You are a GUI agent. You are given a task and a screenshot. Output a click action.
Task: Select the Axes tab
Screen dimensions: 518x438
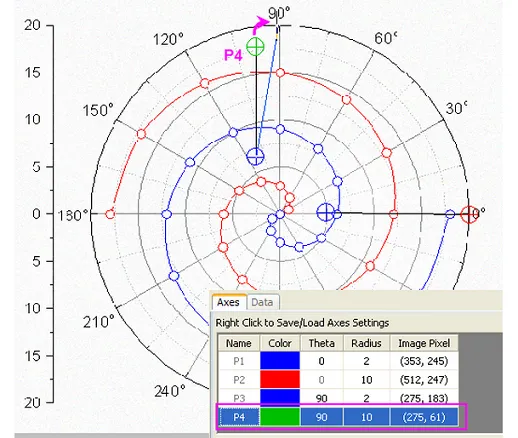coord(228,302)
